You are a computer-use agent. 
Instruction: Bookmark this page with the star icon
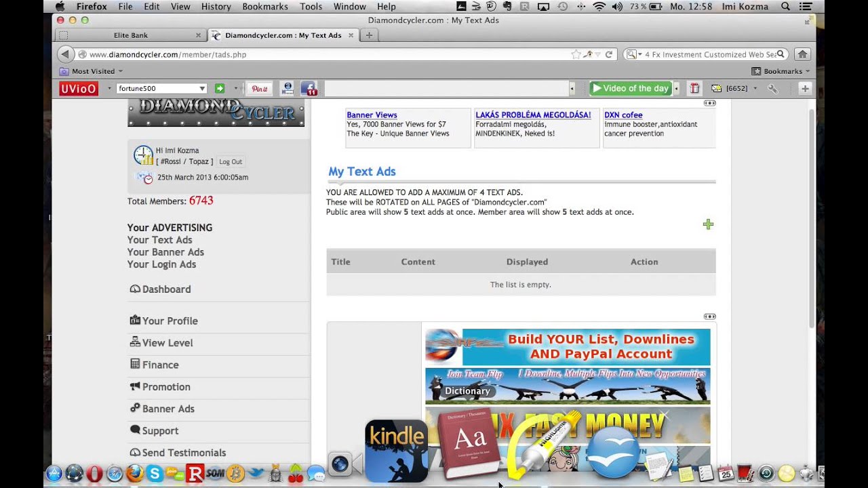[x=576, y=54]
